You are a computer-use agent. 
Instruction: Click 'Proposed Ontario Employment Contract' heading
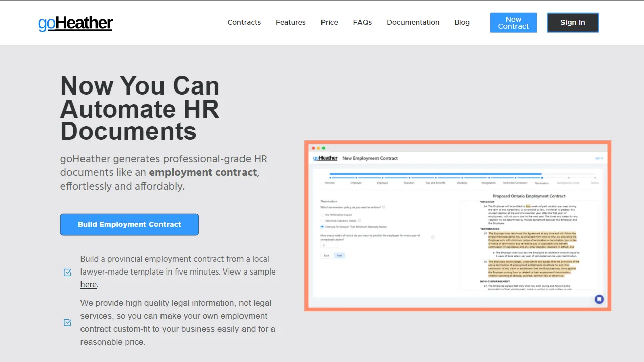click(529, 196)
